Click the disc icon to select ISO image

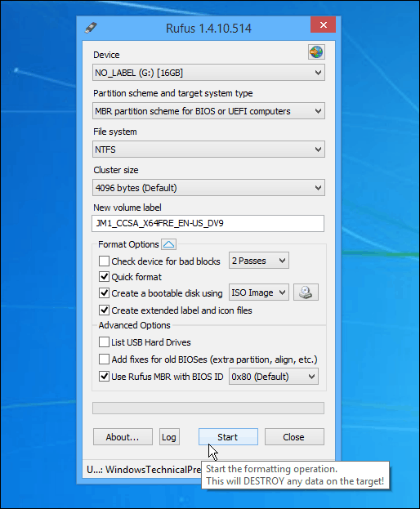click(x=306, y=292)
